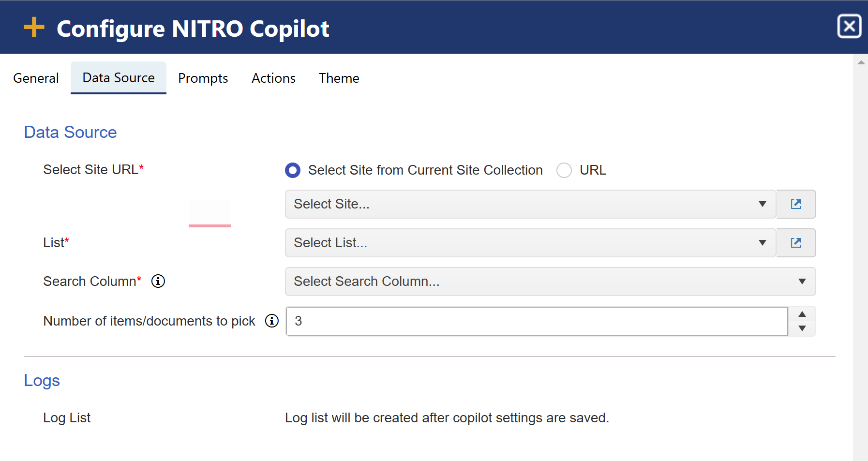The height and width of the screenshot is (461, 868).
Task: Click the Data Source tab
Action: pyautogui.click(x=119, y=78)
